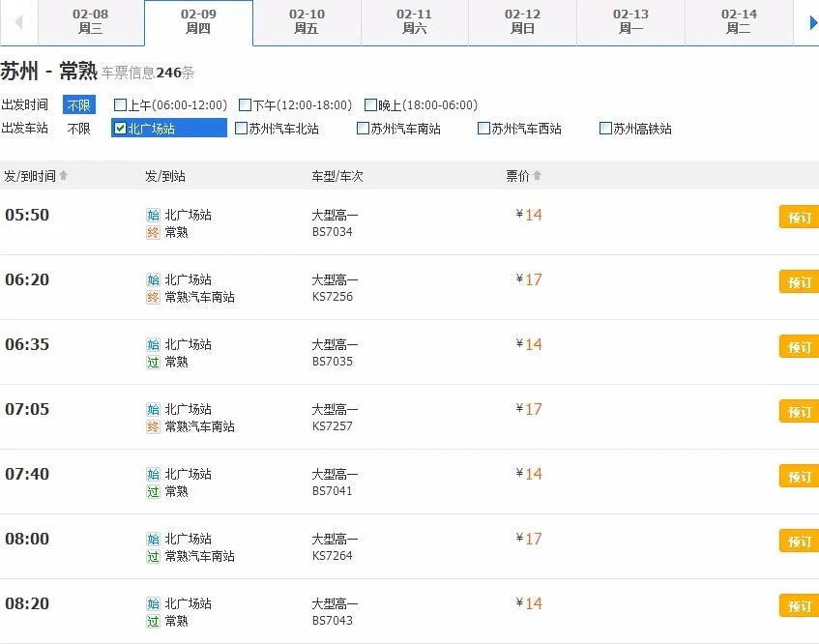The height and width of the screenshot is (644, 819).
Task: Select 不限 for the 出发车站 filter
Action: point(78,127)
